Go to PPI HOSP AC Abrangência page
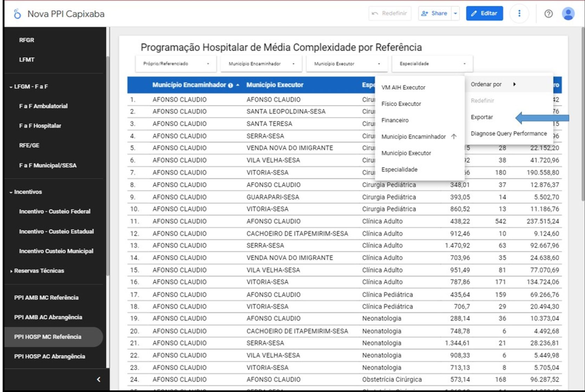Image resolution: width=585 pixels, height=392 pixels. 50,356
